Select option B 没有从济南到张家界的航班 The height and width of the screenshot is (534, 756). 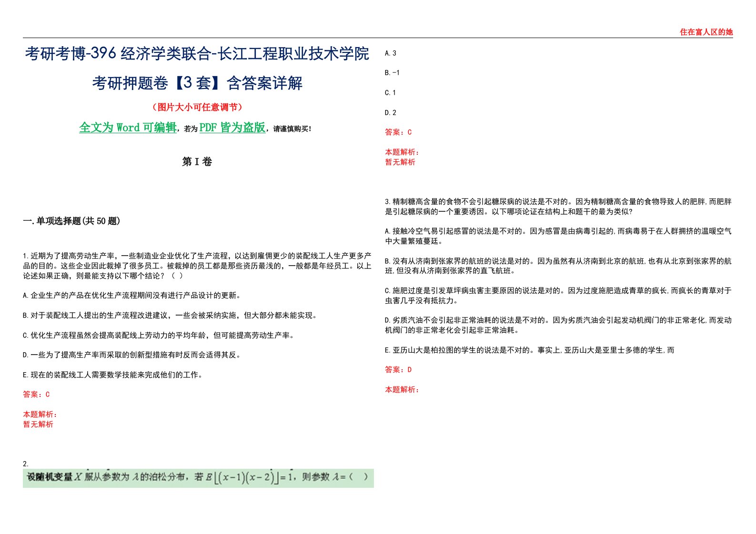(558, 266)
